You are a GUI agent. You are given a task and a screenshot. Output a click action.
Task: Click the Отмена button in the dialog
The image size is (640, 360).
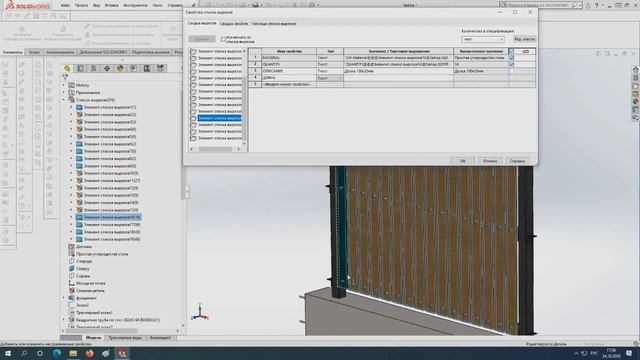(x=490, y=161)
